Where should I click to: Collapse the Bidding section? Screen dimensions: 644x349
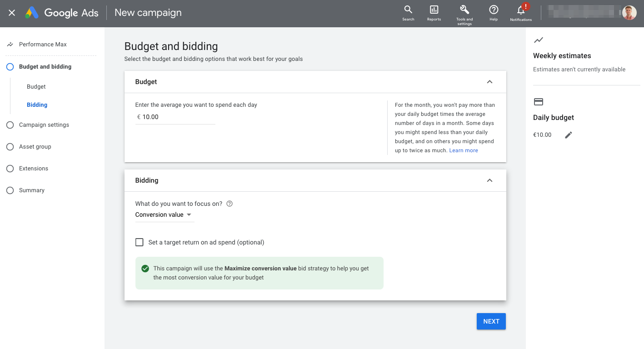489,180
